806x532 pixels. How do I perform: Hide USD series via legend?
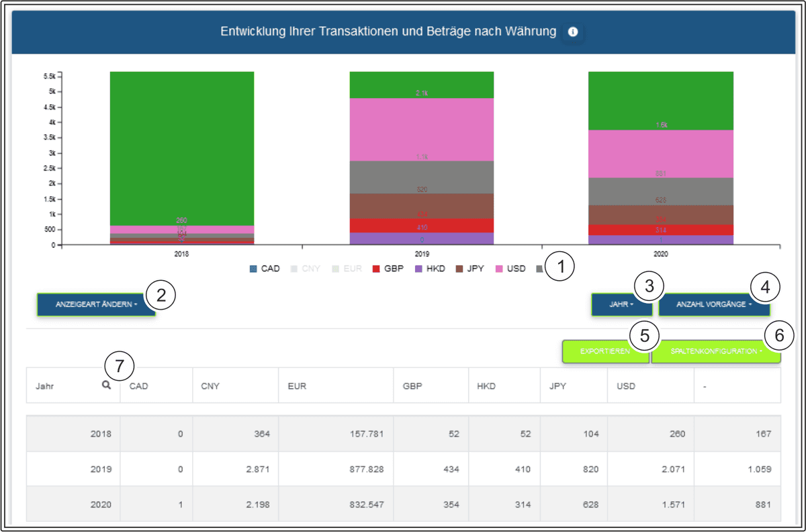pos(511,269)
